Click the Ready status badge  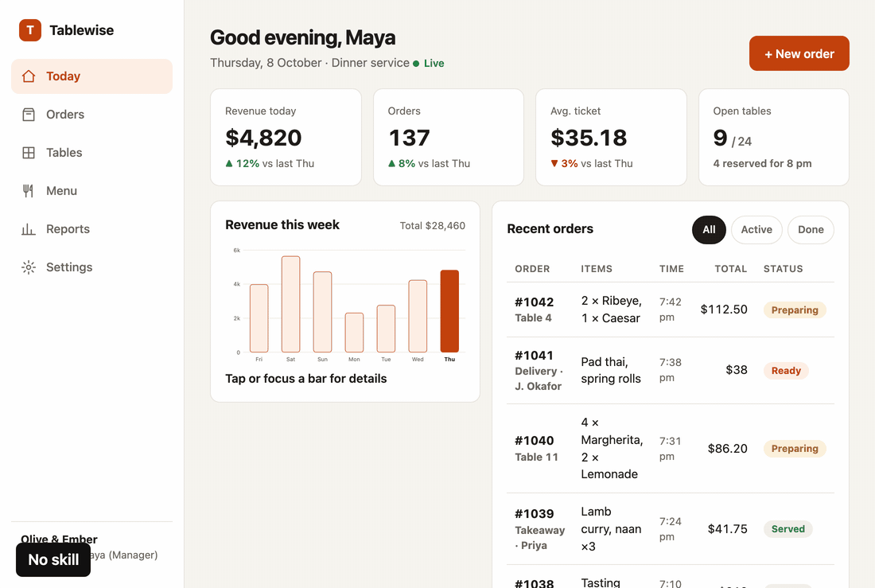coord(786,370)
